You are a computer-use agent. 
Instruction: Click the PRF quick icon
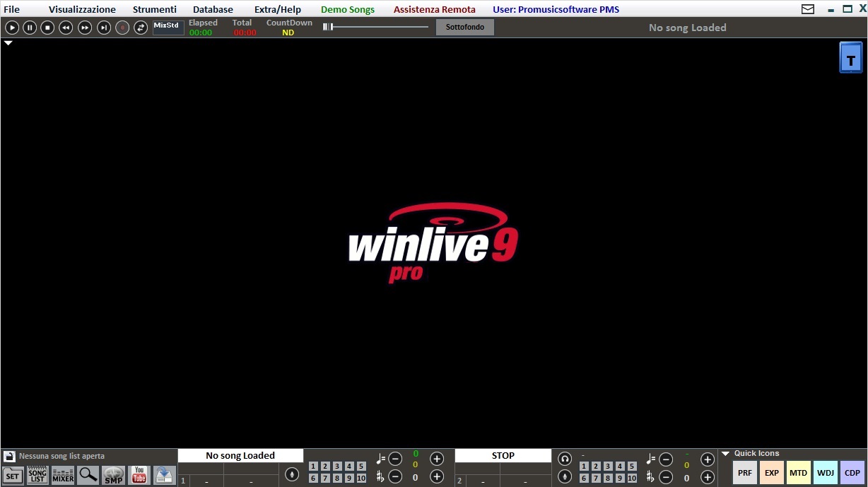[x=745, y=473]
